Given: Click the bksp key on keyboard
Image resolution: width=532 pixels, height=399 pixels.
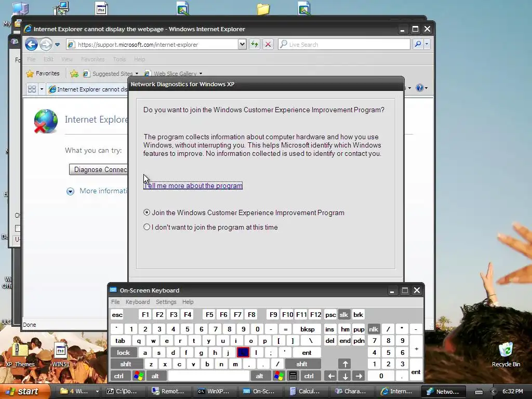Looking at the screenshot, I should pyautogui.click(x=307, y=329).
